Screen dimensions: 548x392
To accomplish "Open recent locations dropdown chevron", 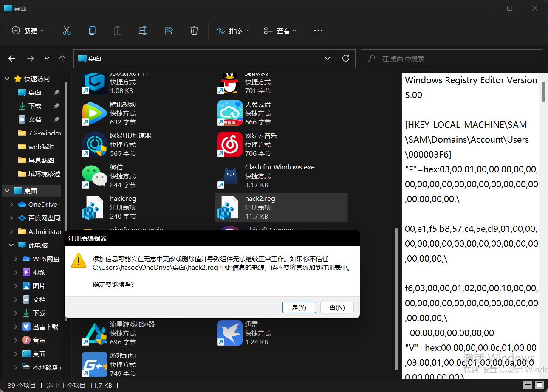I will pos(47,59).
